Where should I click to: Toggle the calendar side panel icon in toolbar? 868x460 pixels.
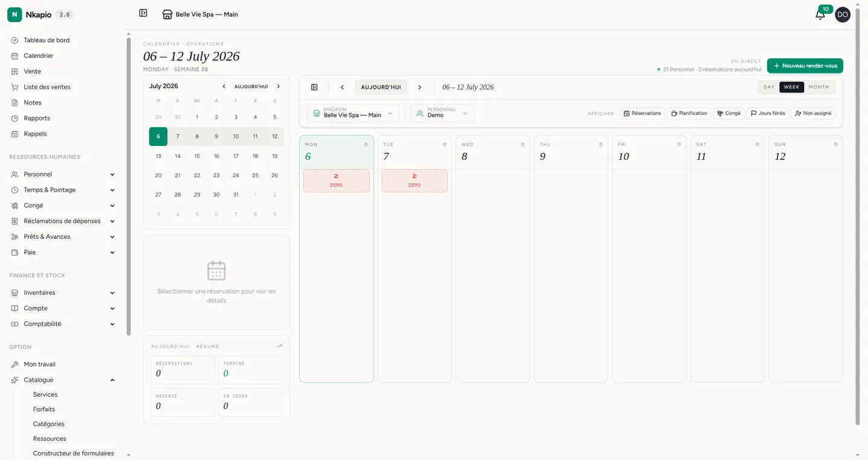[x=314, y=87]
